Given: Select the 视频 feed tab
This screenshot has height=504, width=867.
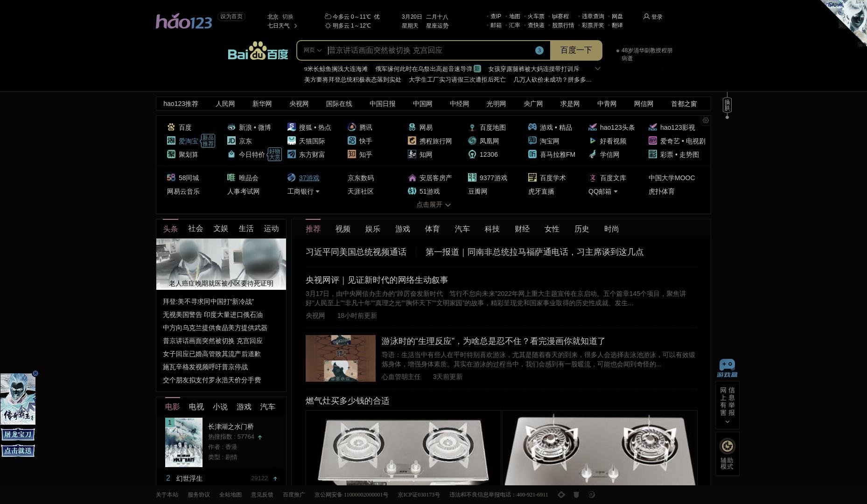Looking at the screenshot, I should pos(343,229).
